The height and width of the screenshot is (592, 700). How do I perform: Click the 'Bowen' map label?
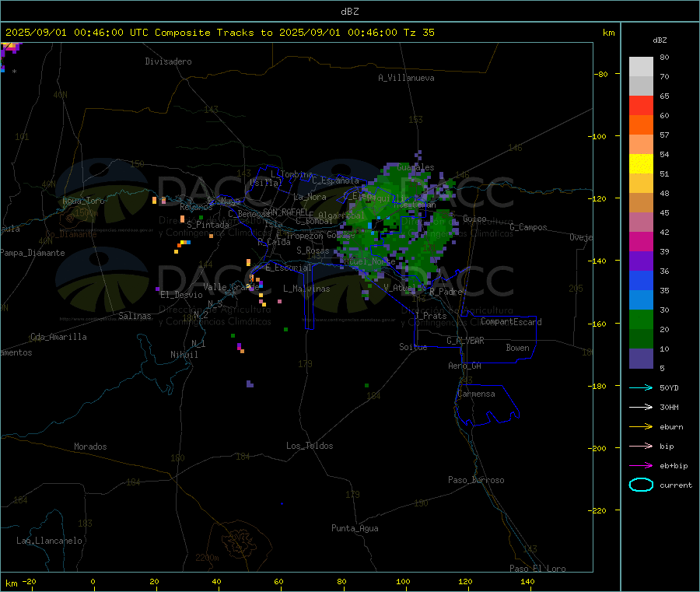(x=517, y=348)
